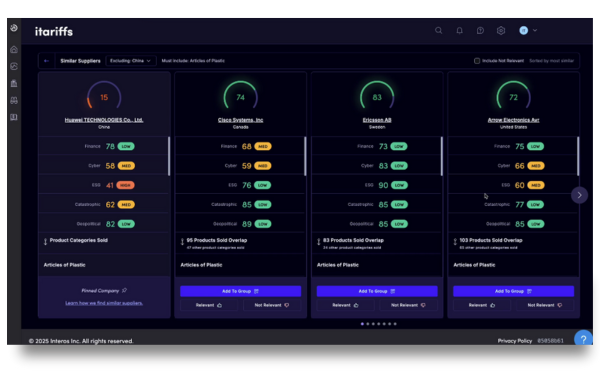Viewport: 600px width, 375px height.
Task: Open the book library sidebar icon
Action: pyautogui.click(x=14, y=117)
